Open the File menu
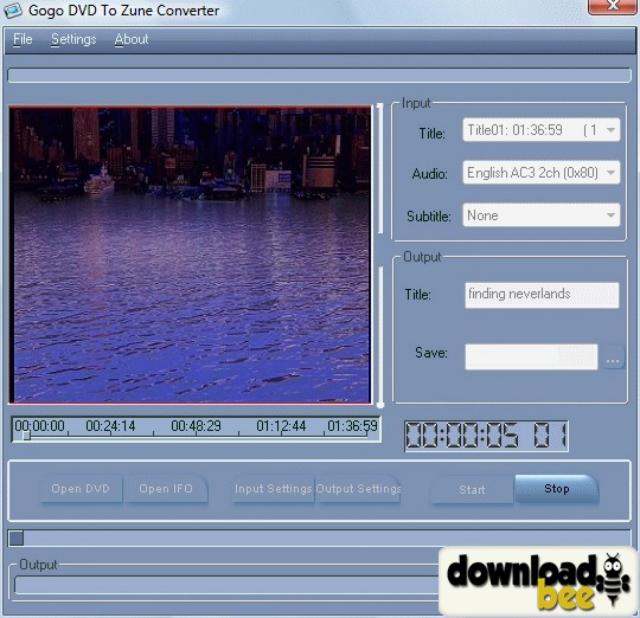 22,40
